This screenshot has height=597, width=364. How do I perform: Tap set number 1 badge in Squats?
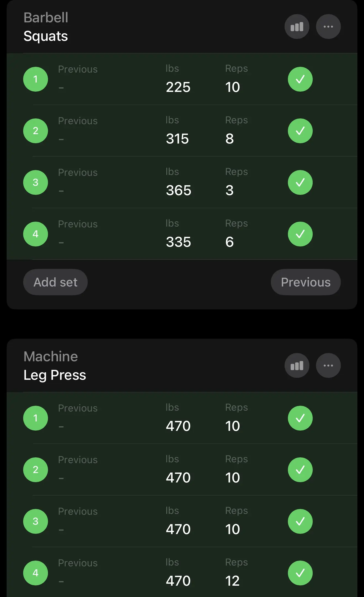point(36,79)
